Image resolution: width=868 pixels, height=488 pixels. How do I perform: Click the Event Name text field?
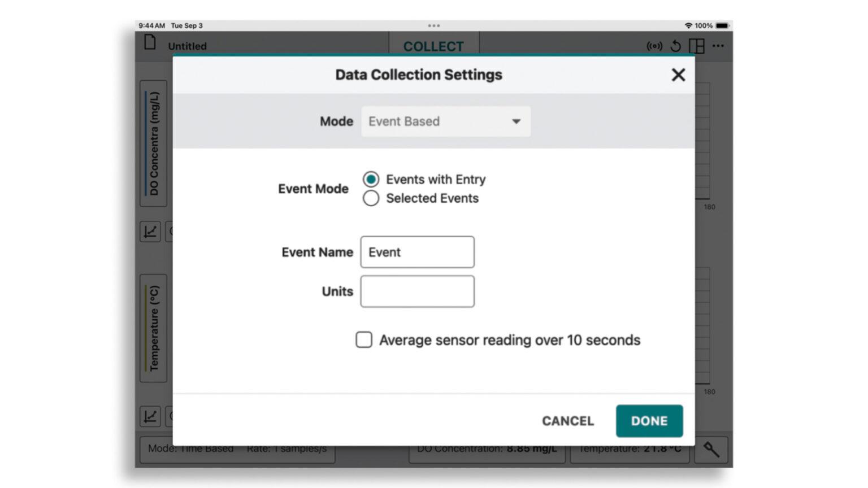417,252
